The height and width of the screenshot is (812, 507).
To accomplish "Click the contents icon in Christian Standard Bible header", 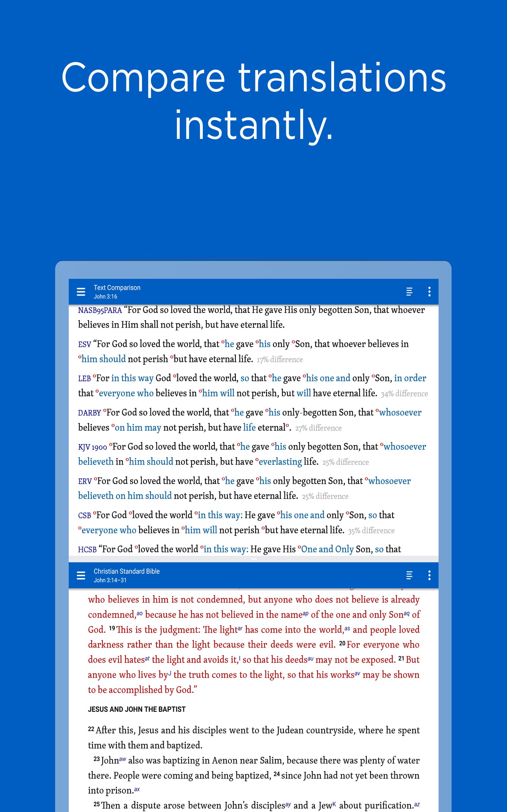I will pyautogui.click(x=409, y=575).
